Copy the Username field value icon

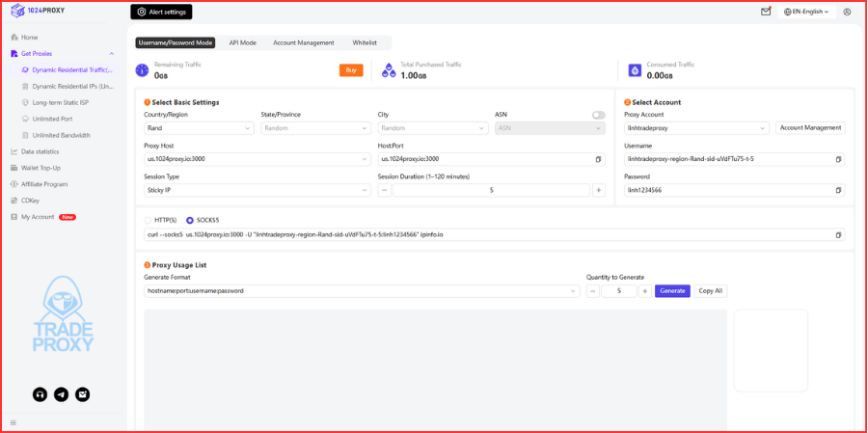[839, 159]
